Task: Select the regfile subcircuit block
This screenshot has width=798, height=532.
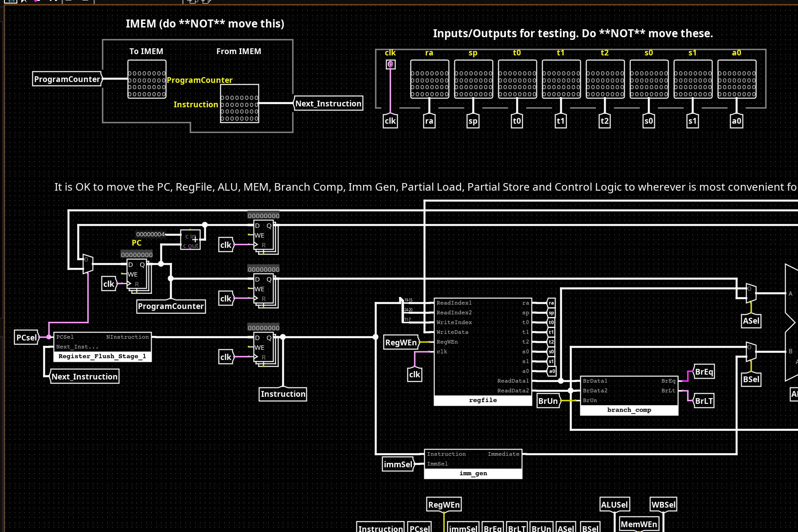Action: pyautogui.click(x=482, y=350)
